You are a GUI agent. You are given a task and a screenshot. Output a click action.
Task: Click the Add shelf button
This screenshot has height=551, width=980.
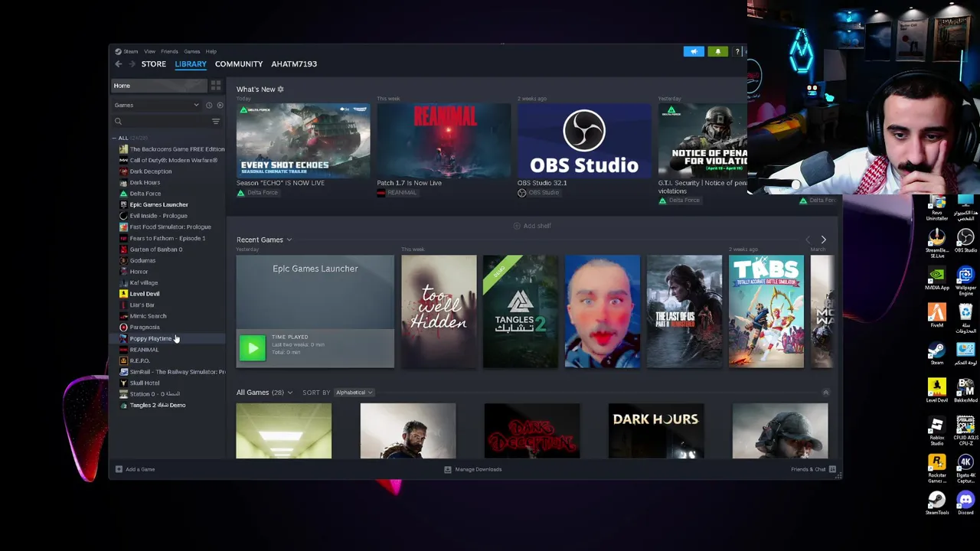coord(532,226)
